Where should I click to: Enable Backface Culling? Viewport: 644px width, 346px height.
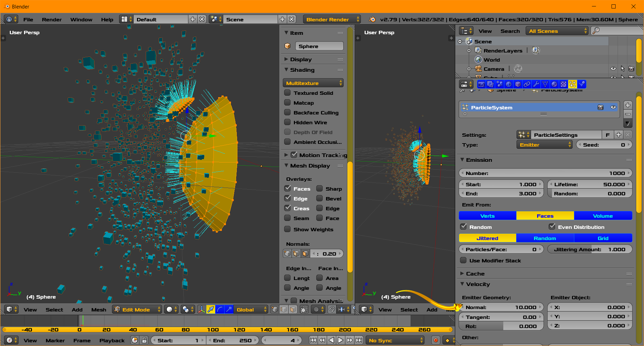pyautogui.click(x=287, y=112)
